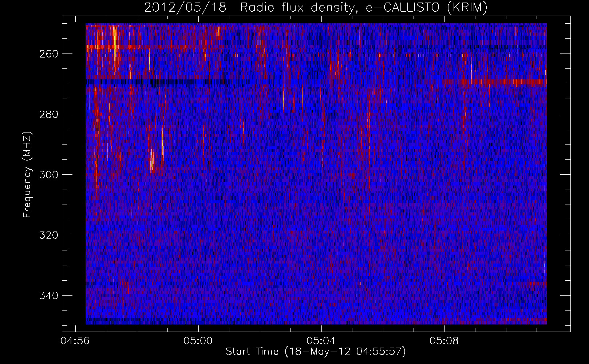Select the 300 frequency tick label
The image size is (589, 364).
tap(48, 175)
